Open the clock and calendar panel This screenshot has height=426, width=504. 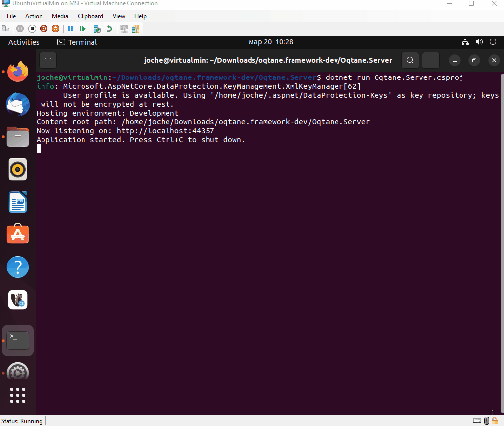(x=271, y=42)
